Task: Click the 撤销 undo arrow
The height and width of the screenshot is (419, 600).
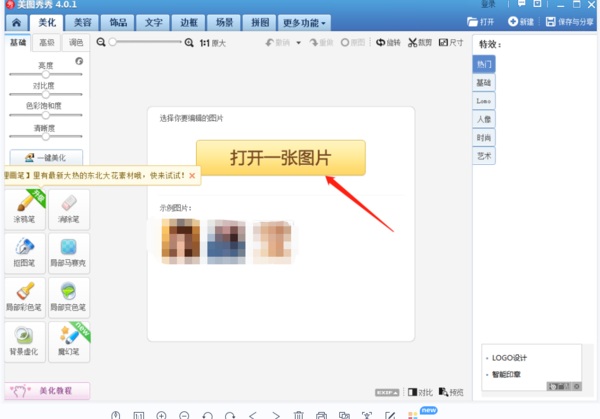Action: pos(277,42)
